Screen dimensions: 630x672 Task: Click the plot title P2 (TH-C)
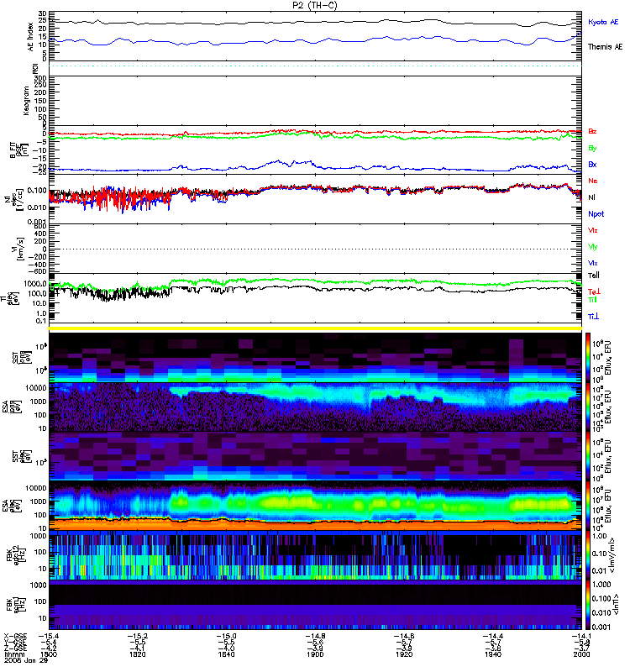[x=314, y=5]
